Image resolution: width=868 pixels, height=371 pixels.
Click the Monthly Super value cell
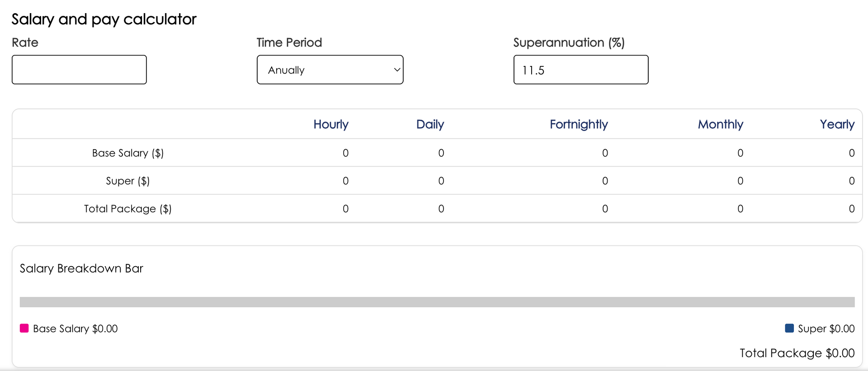point(740,181)
